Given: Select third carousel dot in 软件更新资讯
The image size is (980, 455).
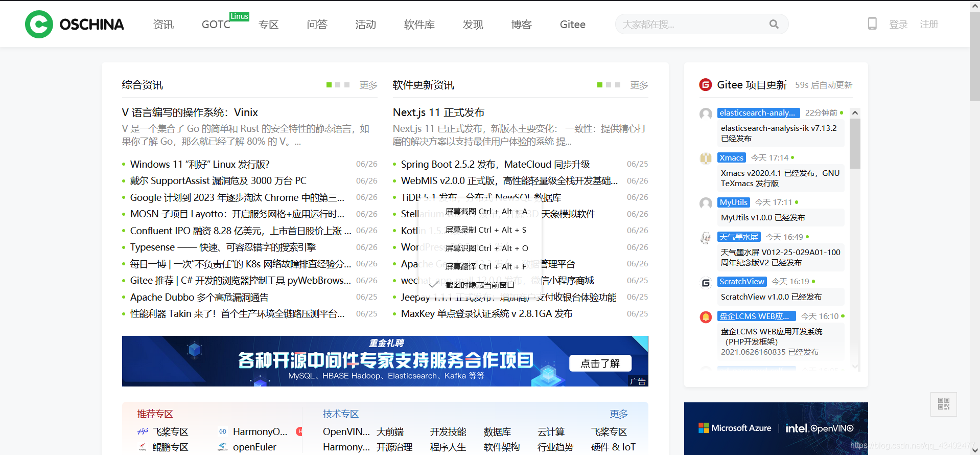Looking at the screenshot, I should 618,85.
